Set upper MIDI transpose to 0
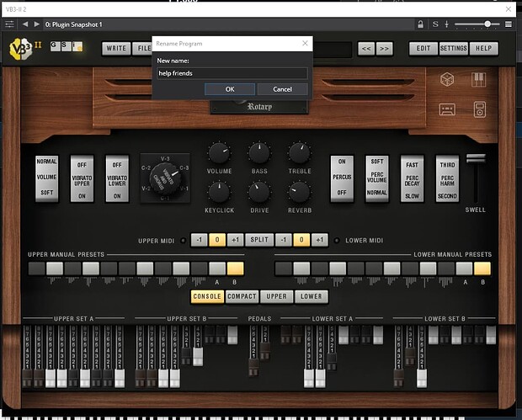This screenshot has height=420, width=522. point(217,240)
